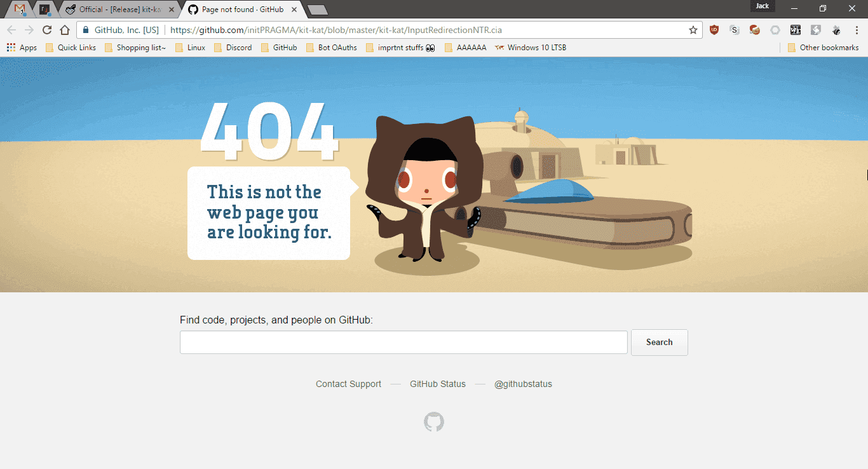Open the Discord bookmark folder
The image size is (868, 469).
(233, 48)
